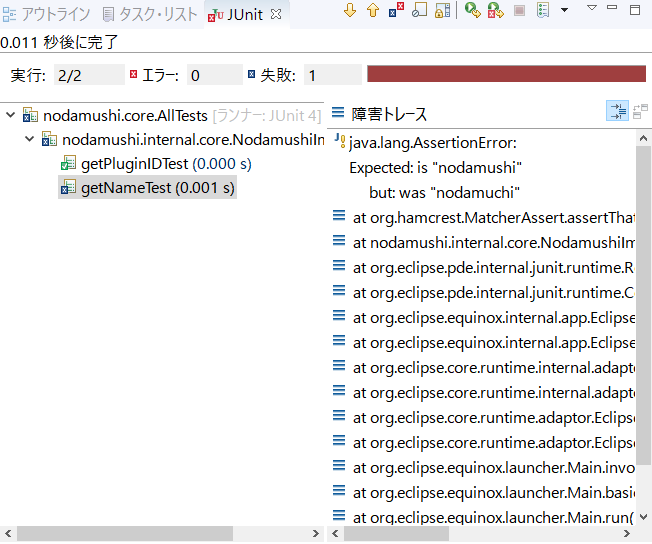Click trace pane horizontal scrollbar thumb
This screenshot has width=652, height=544.
[x=397, y=533]
